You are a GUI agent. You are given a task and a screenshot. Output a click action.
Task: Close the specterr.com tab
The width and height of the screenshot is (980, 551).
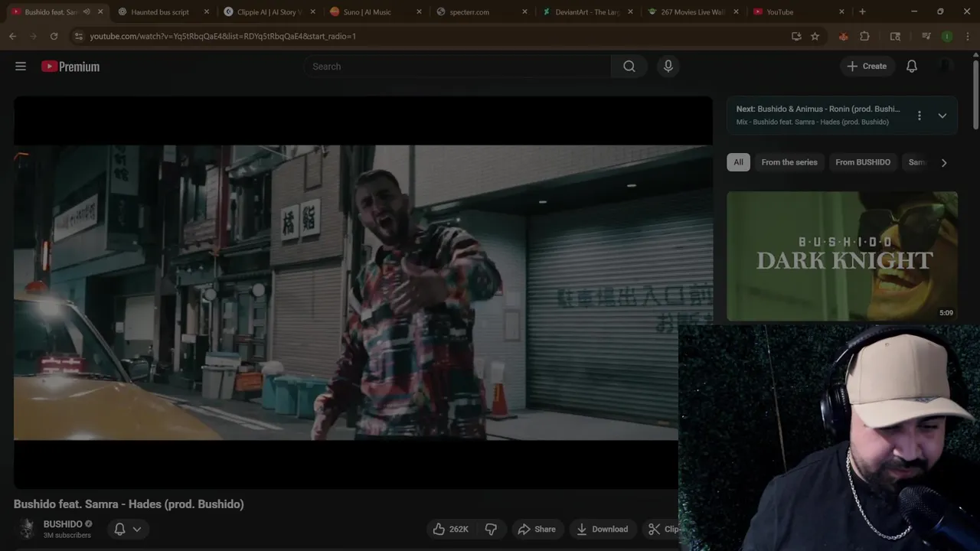pyautogui.click(x=524, y=12)
